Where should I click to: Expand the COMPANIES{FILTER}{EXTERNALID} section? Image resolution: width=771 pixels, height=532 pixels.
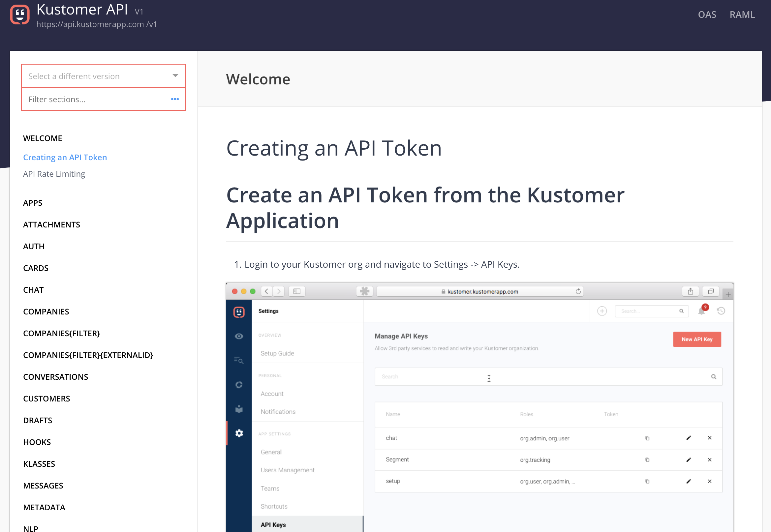[x=88, y=355]
